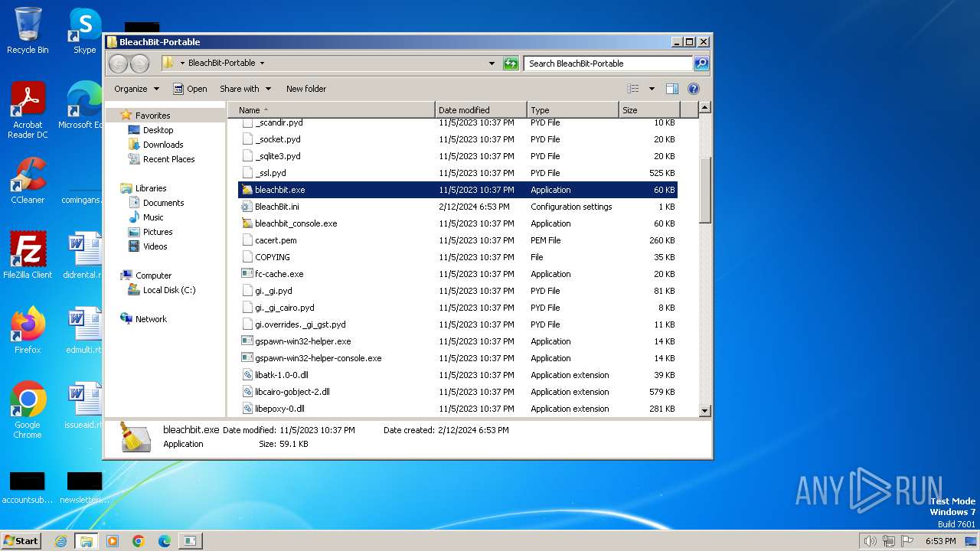Open the Organize dropdown menu
Viewport: 980px width, 551px height.
137,89
